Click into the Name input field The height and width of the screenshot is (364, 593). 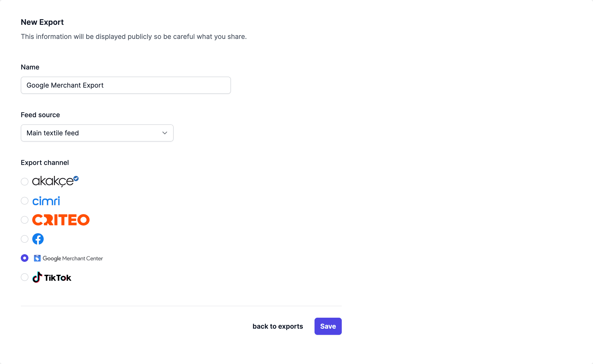(x=126, y=85)
